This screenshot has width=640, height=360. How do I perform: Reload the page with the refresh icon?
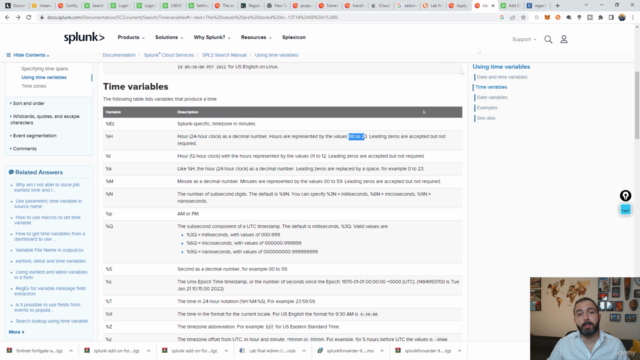pyautogui.click(x=29, y=18)
